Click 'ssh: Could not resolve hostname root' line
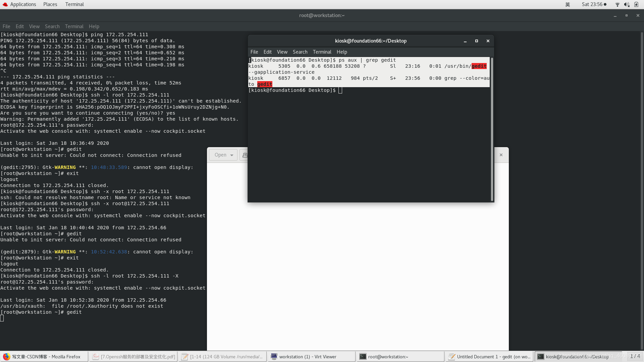Viewport: 644px width, 362px height. point(95,197)
